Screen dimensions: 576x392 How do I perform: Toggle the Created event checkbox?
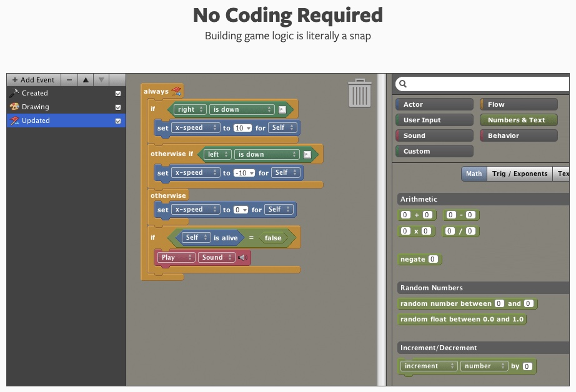[118, 94]
